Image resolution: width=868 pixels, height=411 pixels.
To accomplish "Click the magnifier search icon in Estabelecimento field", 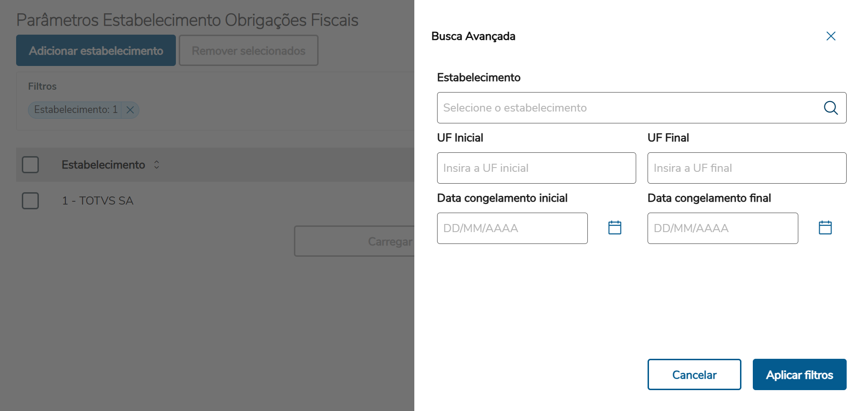I will 831,108.
